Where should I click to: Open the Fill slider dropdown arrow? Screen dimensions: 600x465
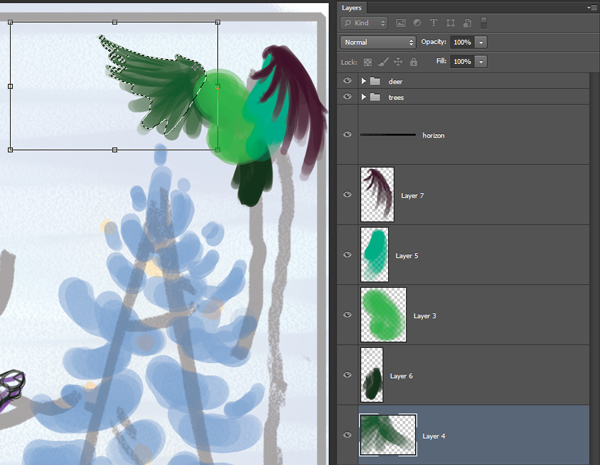click(481, 61)
